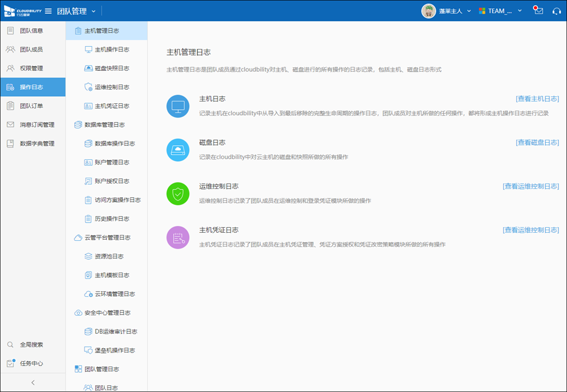Open the TEAM switcher dropdown
Screen dimensions: 567x392
pyautogui.click(x=520, y=11)
